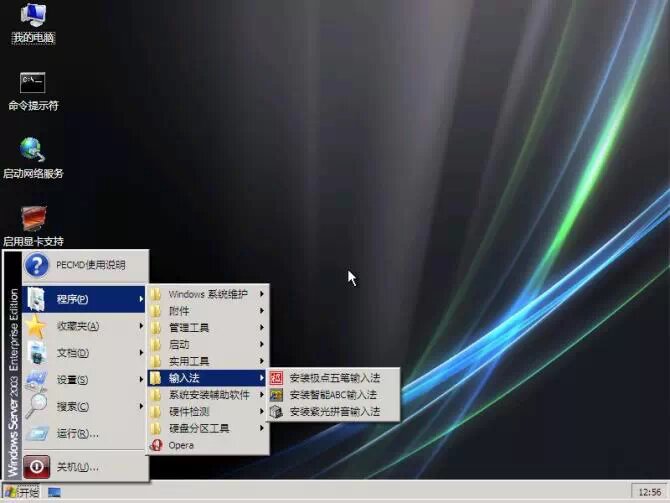Screen dimensions: 670x503
Task: Click the 管理工具 label text
Action: coord(189,328)
